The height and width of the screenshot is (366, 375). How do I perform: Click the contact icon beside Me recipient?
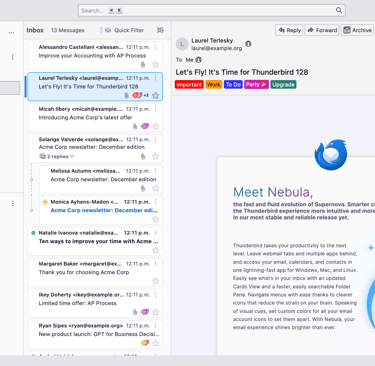(199, 60)
